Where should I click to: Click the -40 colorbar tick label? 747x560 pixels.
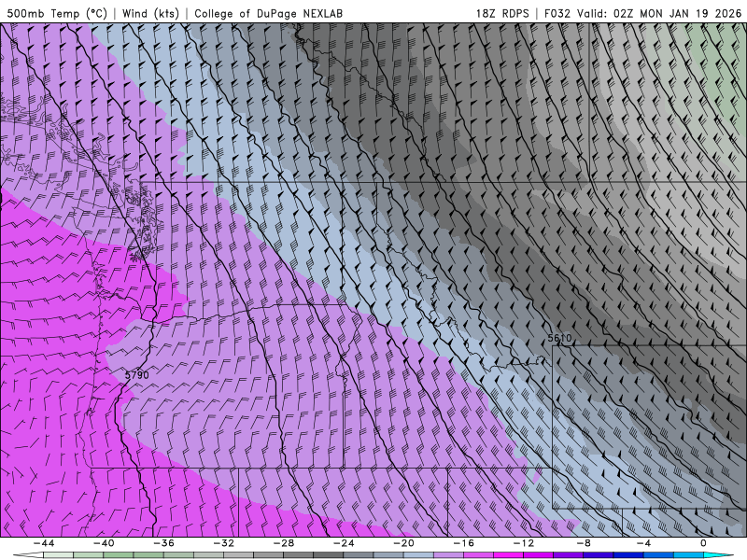(x=104, y=543)
